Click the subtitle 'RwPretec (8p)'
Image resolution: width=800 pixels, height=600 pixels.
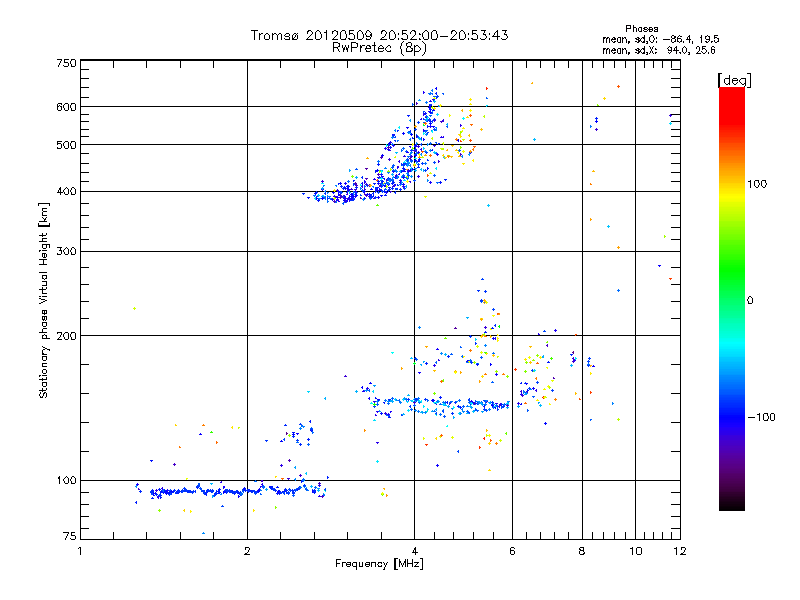(x=379, y=48)
